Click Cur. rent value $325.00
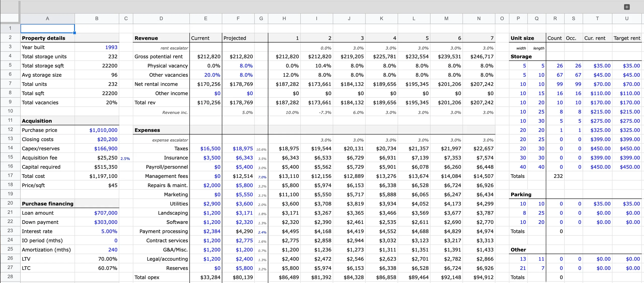The width and height of the screenshot is (644, 283). pyautogui.click(x=600, y=130)
